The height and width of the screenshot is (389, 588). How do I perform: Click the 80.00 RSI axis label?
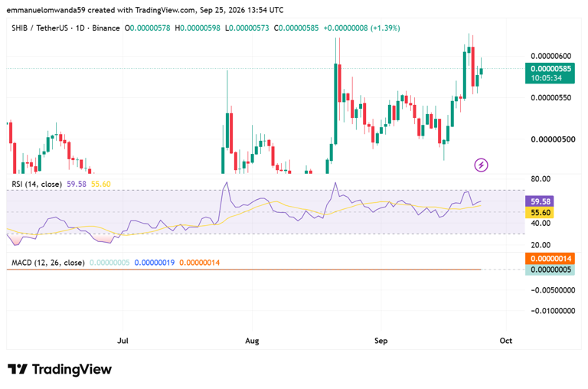[541, 179]
